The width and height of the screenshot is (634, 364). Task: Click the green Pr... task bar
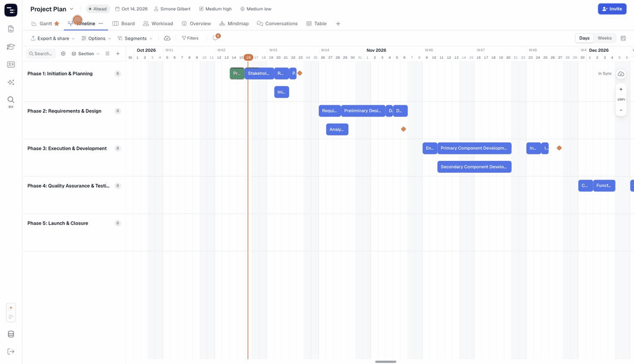[x=237, y=74]
